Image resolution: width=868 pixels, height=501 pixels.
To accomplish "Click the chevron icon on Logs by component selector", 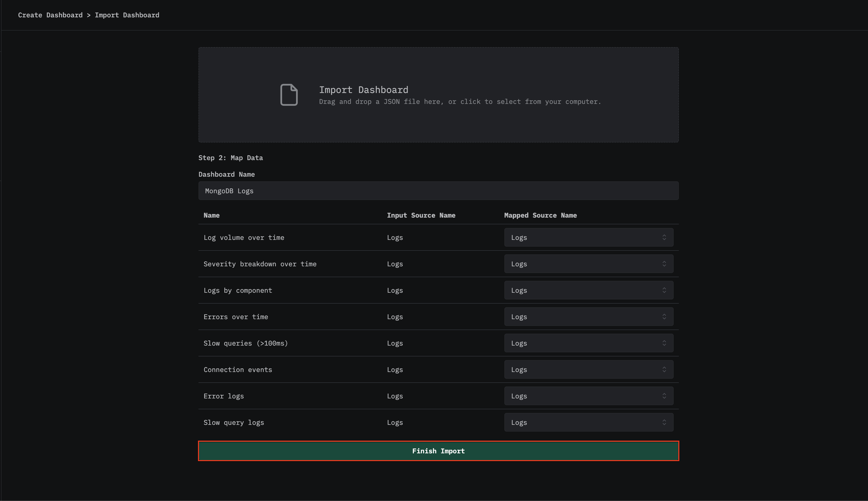I will pos(665,290).
